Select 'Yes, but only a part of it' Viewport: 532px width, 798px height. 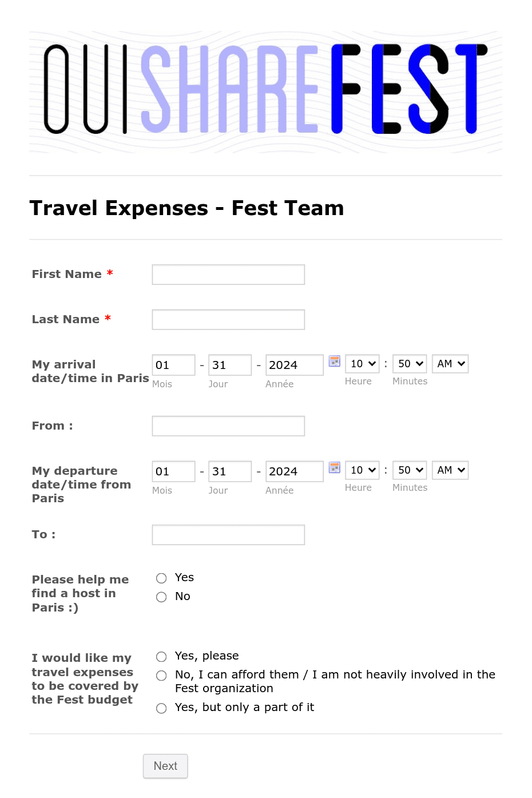[161, 708]
